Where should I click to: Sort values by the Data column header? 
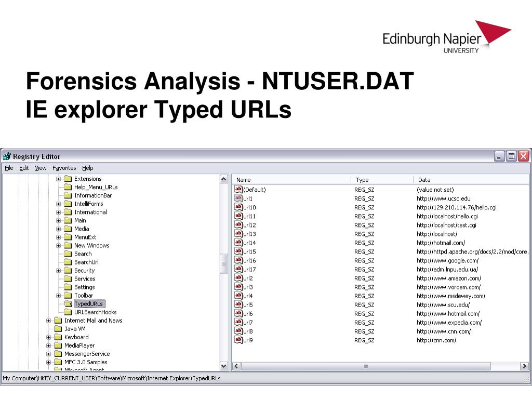472,180
